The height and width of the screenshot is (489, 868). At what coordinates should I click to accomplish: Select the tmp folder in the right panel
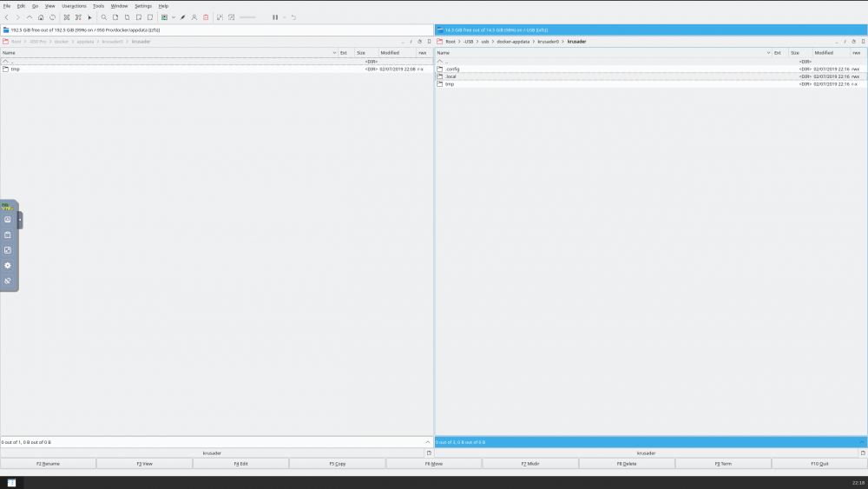[651, 84]
